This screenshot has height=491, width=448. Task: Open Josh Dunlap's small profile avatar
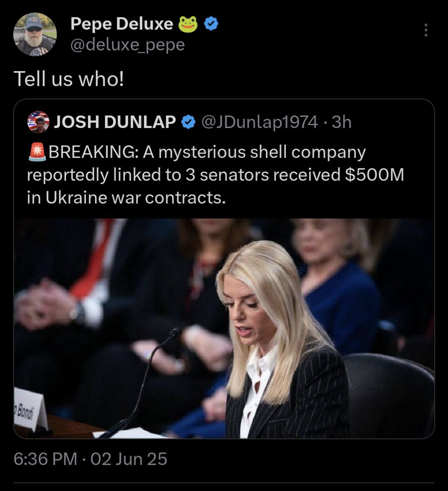click(38, 122)
